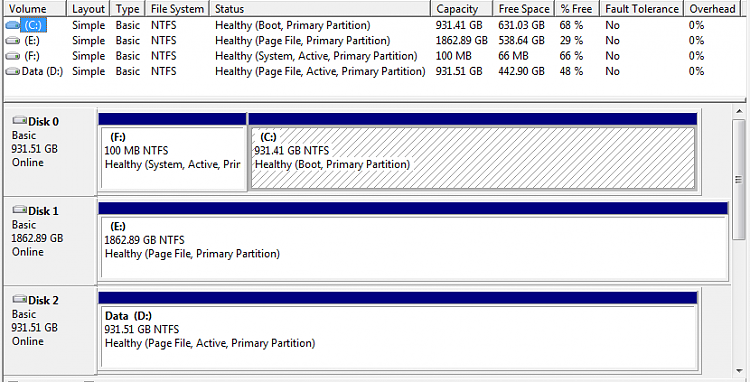750x382 pixels.
Task: Select the (F:) 100 MB partition on Disk 0
Action: (173, 152)
